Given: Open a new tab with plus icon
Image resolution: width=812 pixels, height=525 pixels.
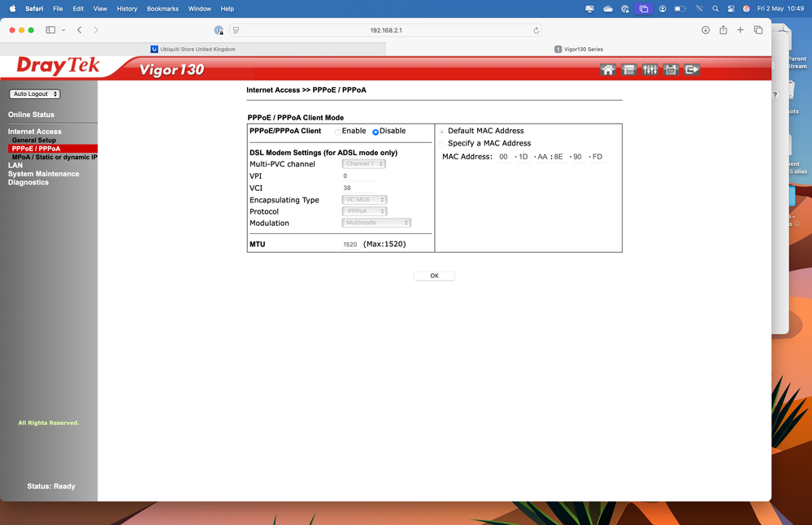Looking at the screenshot, I should (740, 30).
